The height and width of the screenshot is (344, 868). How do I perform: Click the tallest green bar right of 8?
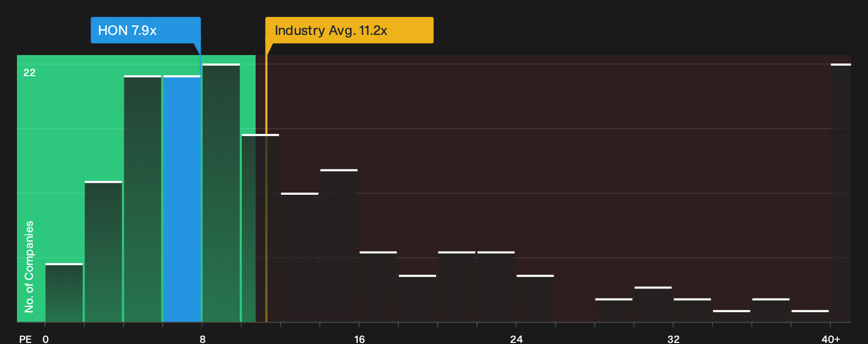(221, 193)
